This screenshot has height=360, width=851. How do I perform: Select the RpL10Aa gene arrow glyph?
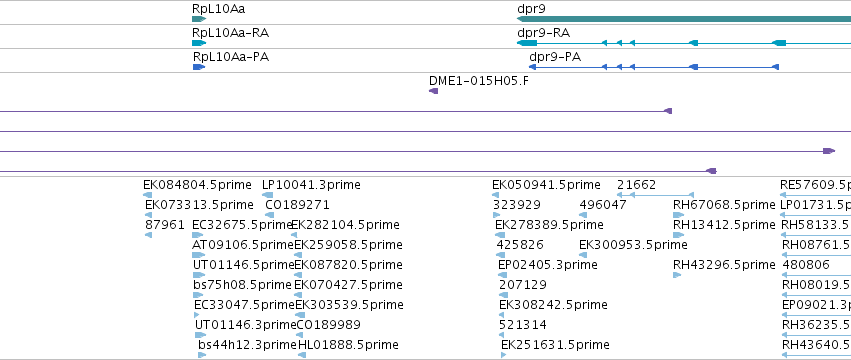(199, 19)
